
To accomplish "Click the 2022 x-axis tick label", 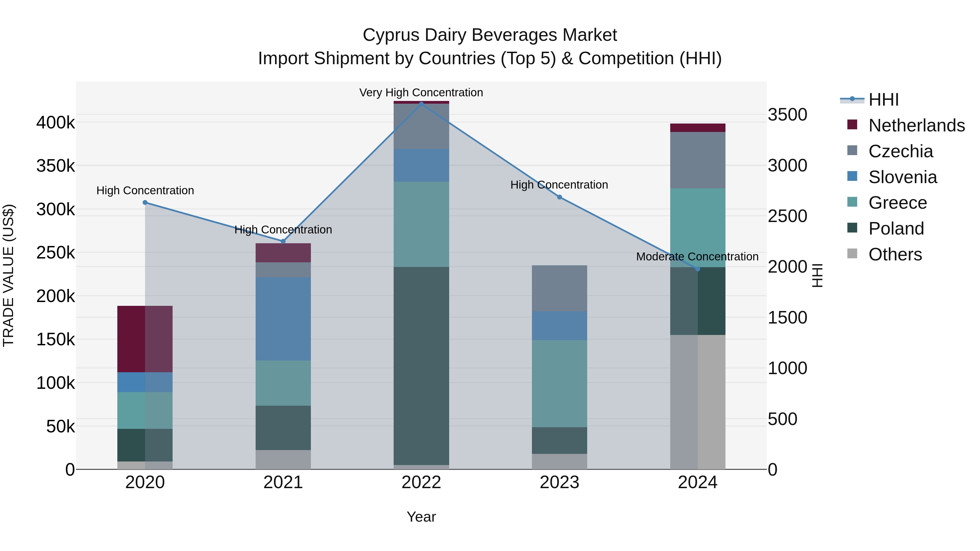I will 421,482.
